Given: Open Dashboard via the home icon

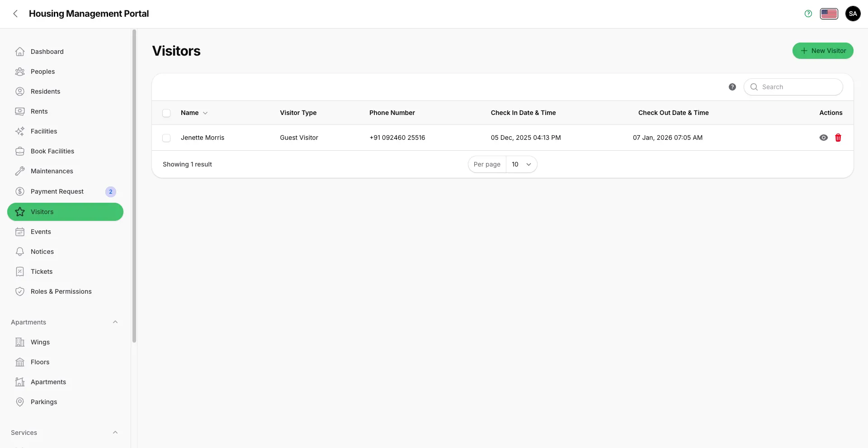Looking at the screenshot, I should (x=20, y=52).
